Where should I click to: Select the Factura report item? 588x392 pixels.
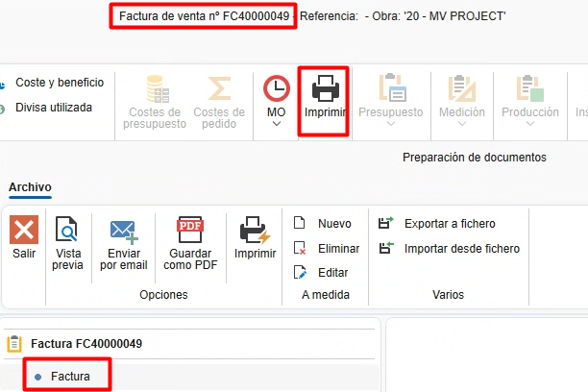click(70, 377)
